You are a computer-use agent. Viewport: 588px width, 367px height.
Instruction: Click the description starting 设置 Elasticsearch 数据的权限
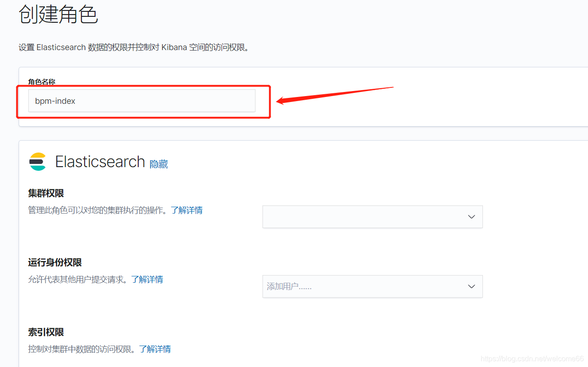[134, 47]
